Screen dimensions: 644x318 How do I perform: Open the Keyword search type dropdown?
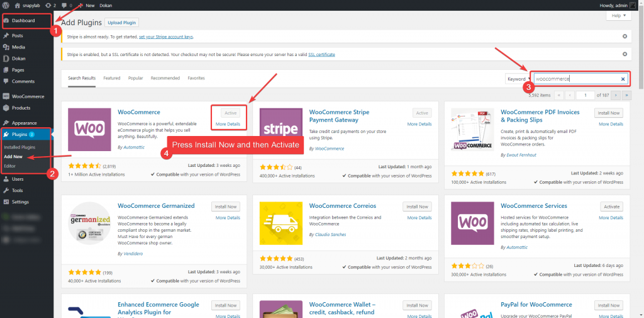(x=518, y=79)
